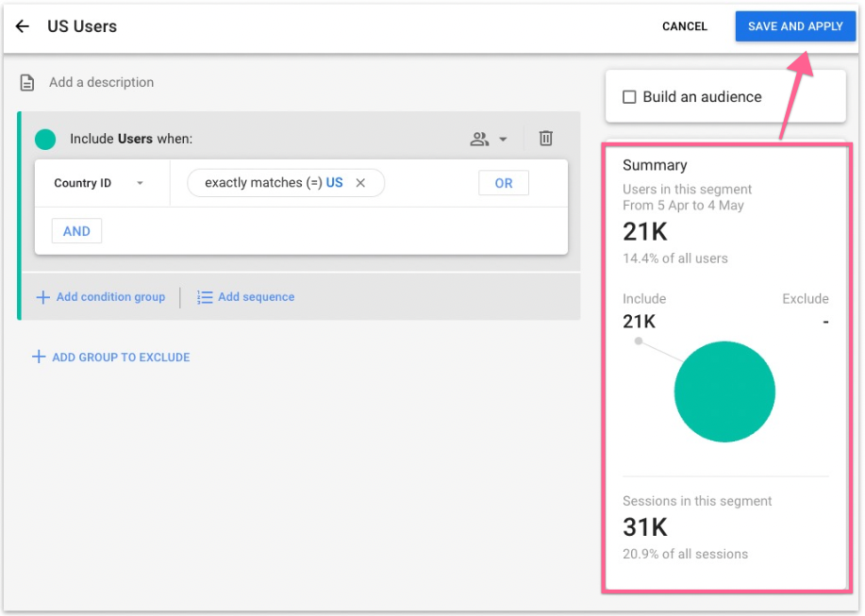This screenshot has height=616, width=865.
Task: Click the green segment color circle
Action: click(x=45, y=140)
